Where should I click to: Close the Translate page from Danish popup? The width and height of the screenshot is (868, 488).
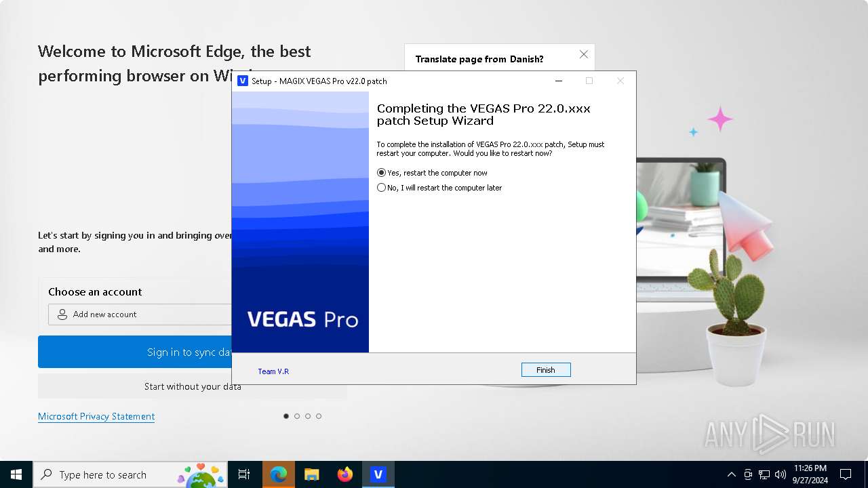coord(584,54)
